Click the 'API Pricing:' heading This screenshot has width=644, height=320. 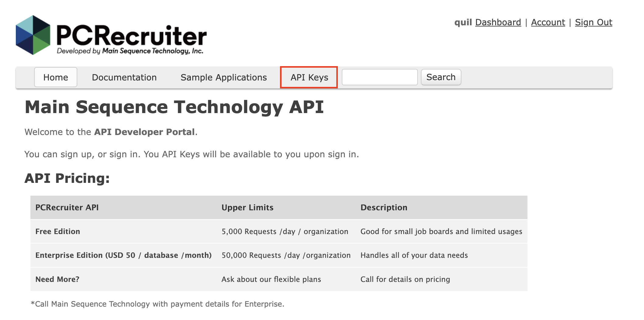(x=67, y=178)
